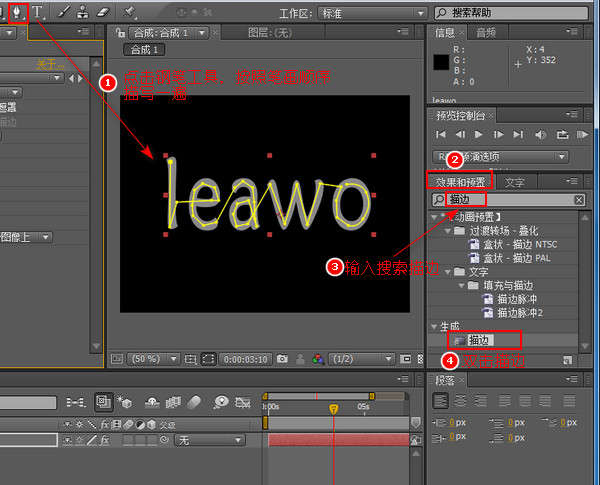Open the RAM preview options dropdown
The height and width of the screenshot is (485, 600).
pyautogui.click(x=501, y=157)
